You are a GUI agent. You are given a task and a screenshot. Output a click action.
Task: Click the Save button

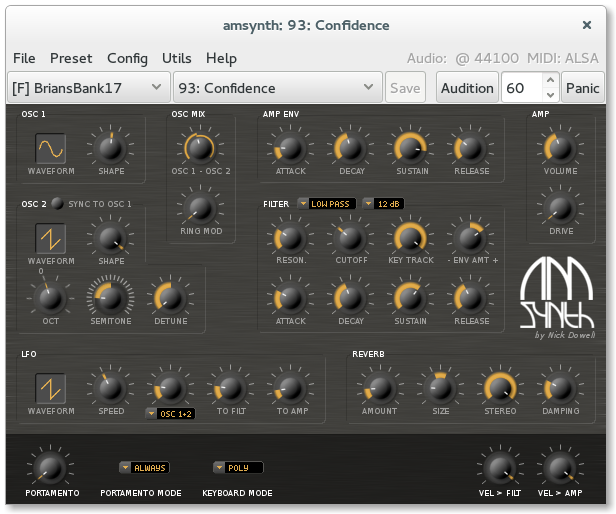point(405,88)
